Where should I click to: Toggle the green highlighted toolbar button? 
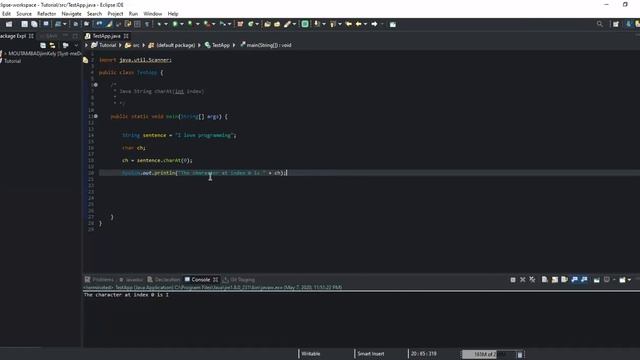[305, 24]
